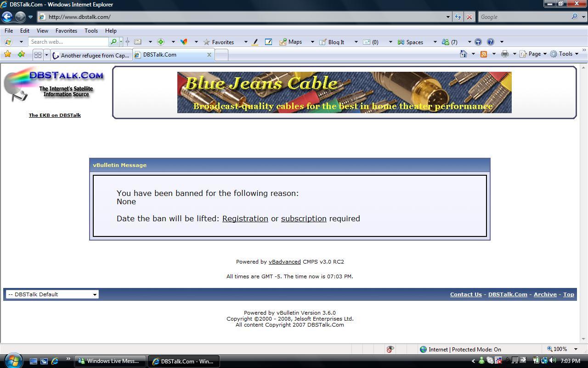Click the DBSTalk.Com rainbow logo
Image resolution: width=588 pixels, height=368 pixels.
(54, 85)
